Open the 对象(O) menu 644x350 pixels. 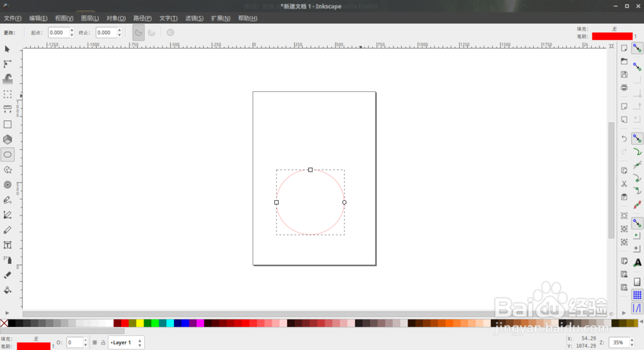click(116, 19)
